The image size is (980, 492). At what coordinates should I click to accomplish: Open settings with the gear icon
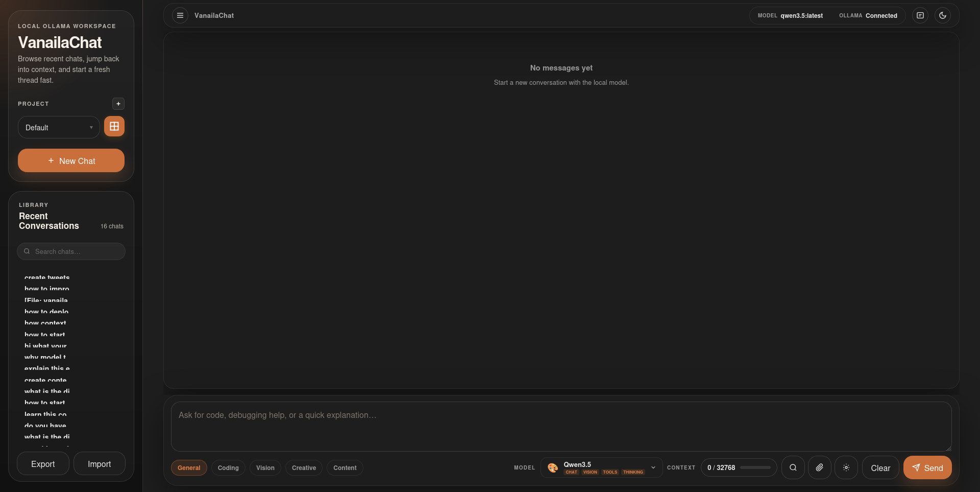[x=846, y=467]
